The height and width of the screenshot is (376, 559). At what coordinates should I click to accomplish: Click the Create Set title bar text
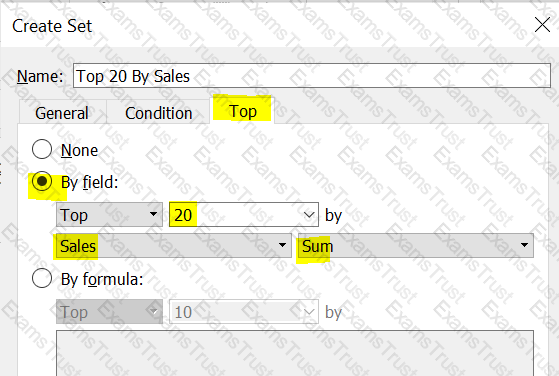tap(52, 26)
